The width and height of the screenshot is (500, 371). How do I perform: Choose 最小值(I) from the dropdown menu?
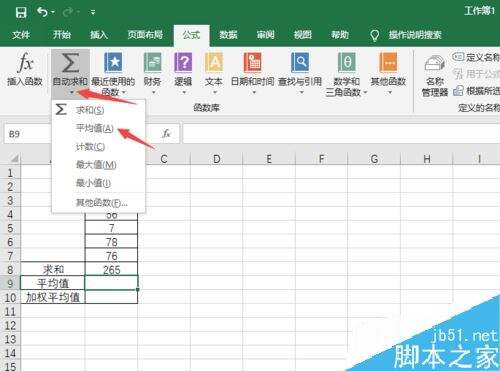tap(98, 183)
